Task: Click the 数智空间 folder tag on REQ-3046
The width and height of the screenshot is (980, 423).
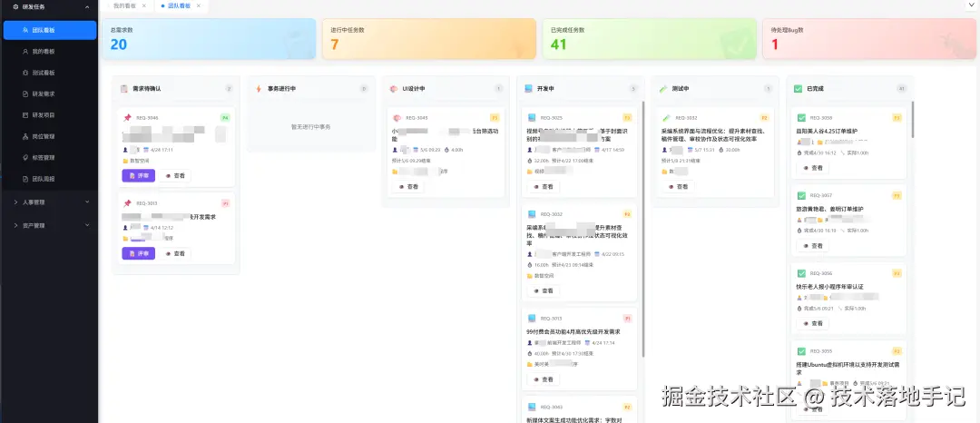Action: (135, 161)
